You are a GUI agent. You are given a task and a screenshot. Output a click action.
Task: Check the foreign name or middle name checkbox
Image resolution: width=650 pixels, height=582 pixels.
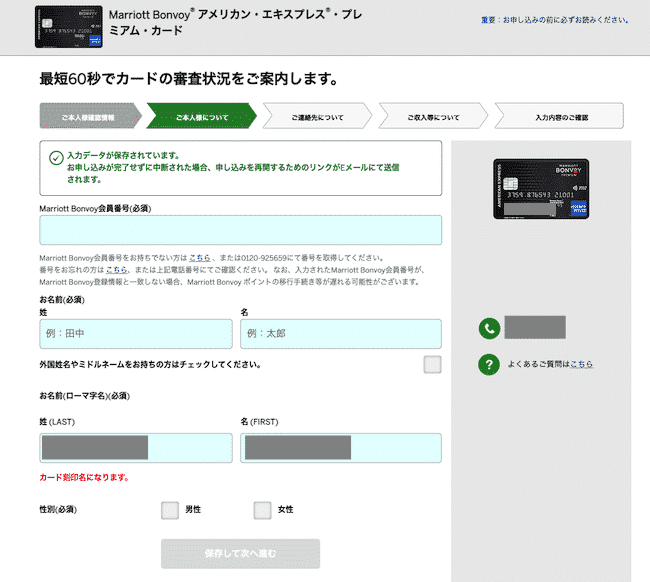[432, 364]
